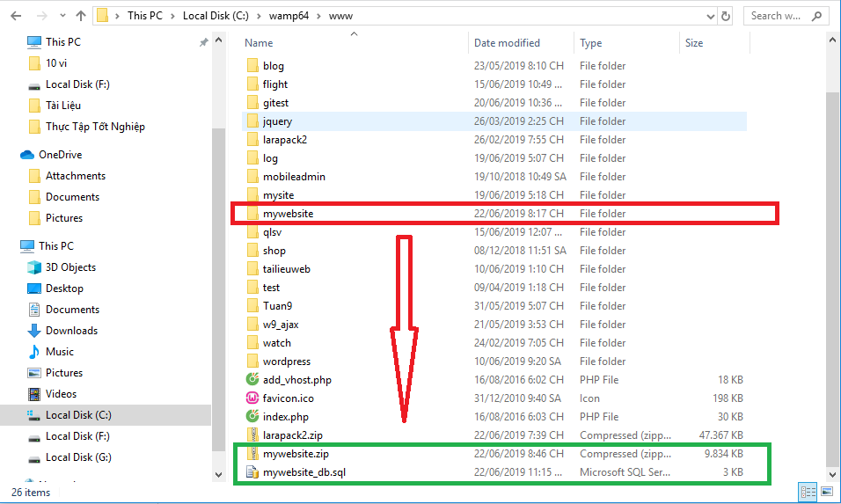The image size is (841, 504).
Task: Go up one folder level
Action: (80, 16)
